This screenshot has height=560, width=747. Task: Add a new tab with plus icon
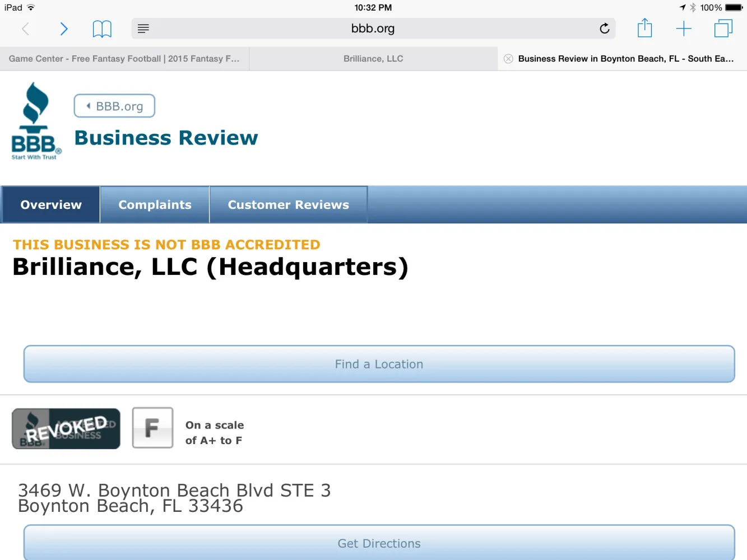coord(684,29)
